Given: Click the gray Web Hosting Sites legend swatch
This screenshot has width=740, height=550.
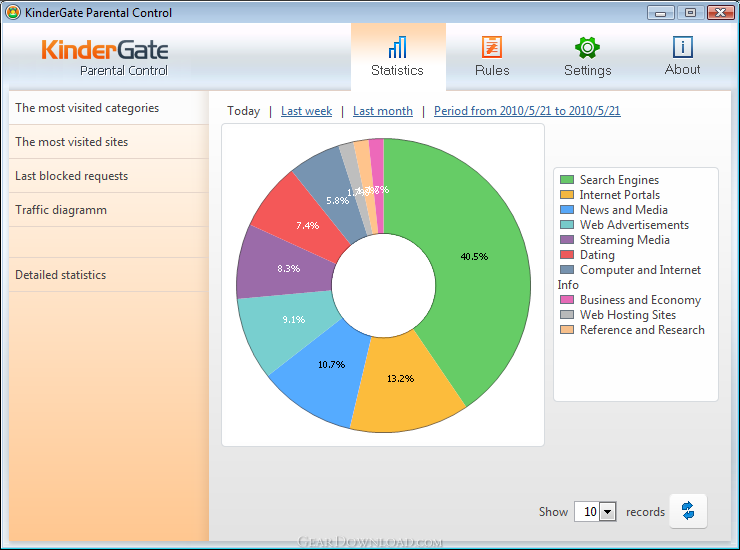Looking at the screenshot, I should point(567,314).
